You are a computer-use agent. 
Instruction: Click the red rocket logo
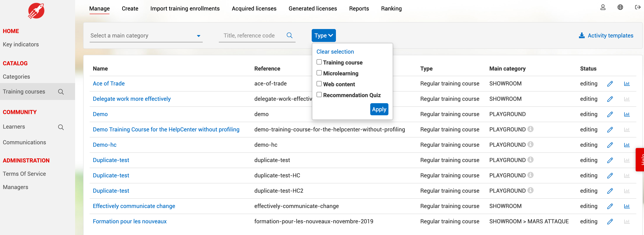pyautogui.click(x=36, y=11)
